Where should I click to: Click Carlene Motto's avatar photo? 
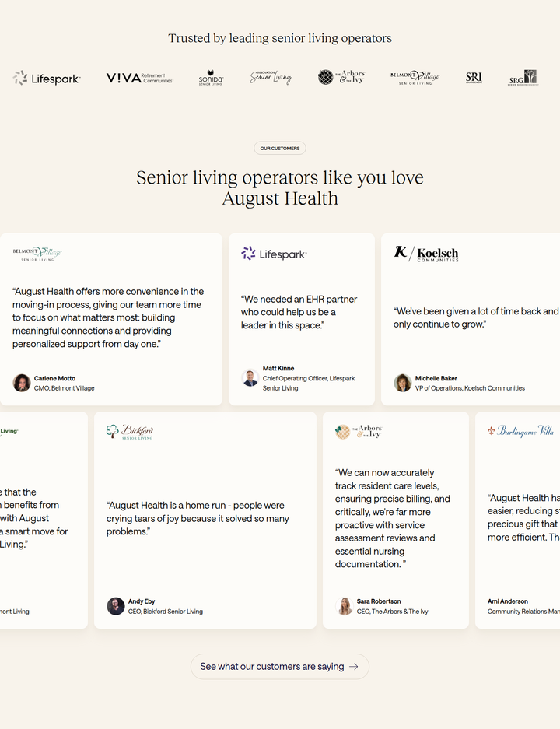[21, 383]
